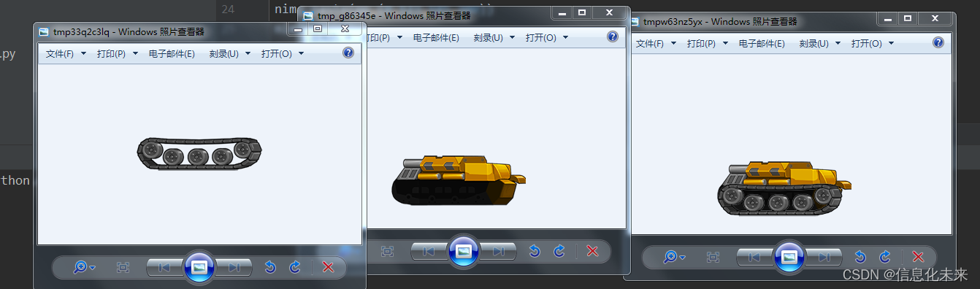This screenshot has width=980, height=289.
Task: Open 打印(P) menu in tmp33q2c3lq window
Action: click(117, 54)
